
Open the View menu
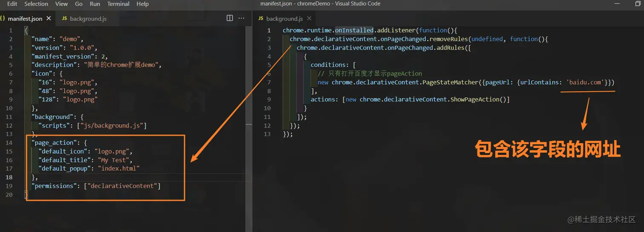[x=61, y=4]
